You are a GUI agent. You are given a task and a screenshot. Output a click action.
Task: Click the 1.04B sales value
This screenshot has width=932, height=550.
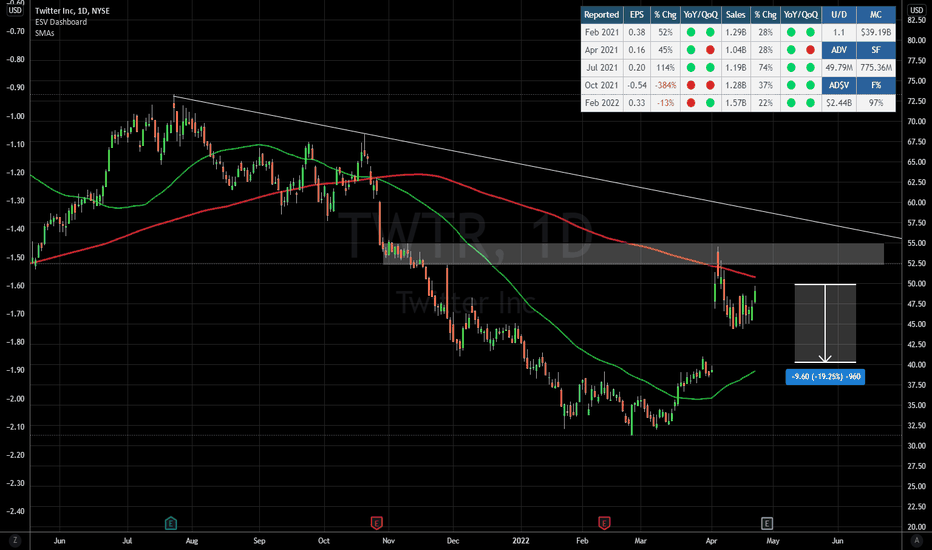pos(735,50)
